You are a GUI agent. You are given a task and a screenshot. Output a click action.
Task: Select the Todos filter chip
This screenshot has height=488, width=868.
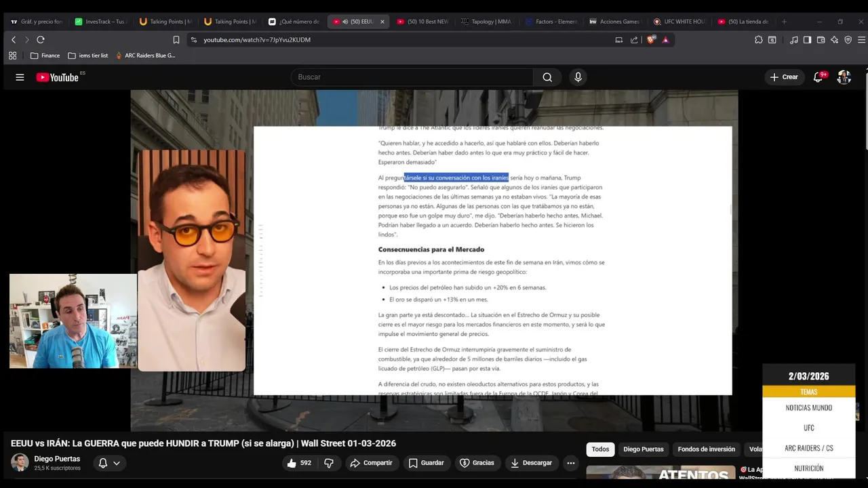[600, 449]
